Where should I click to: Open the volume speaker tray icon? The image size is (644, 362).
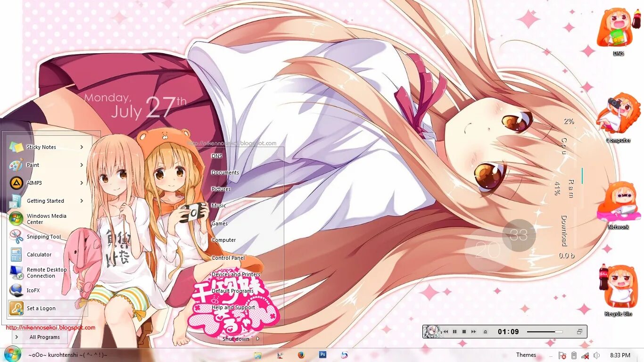tap(596, 355)
